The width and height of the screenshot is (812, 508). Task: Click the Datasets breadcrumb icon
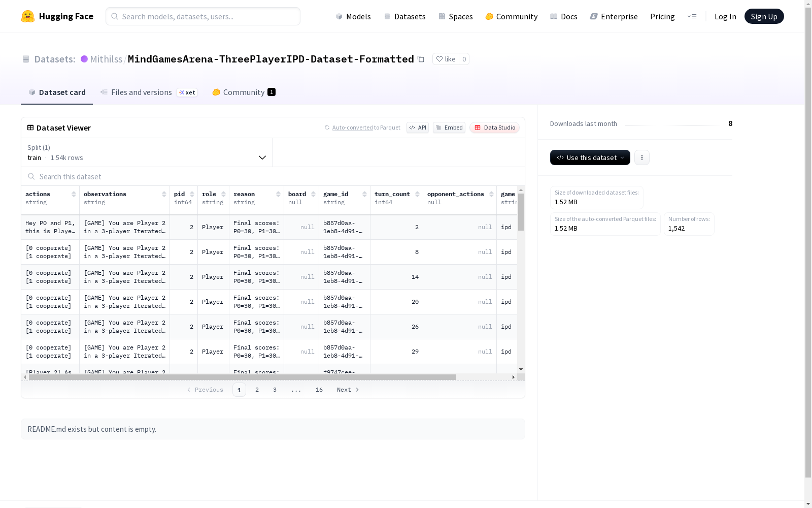click(26, 59)
